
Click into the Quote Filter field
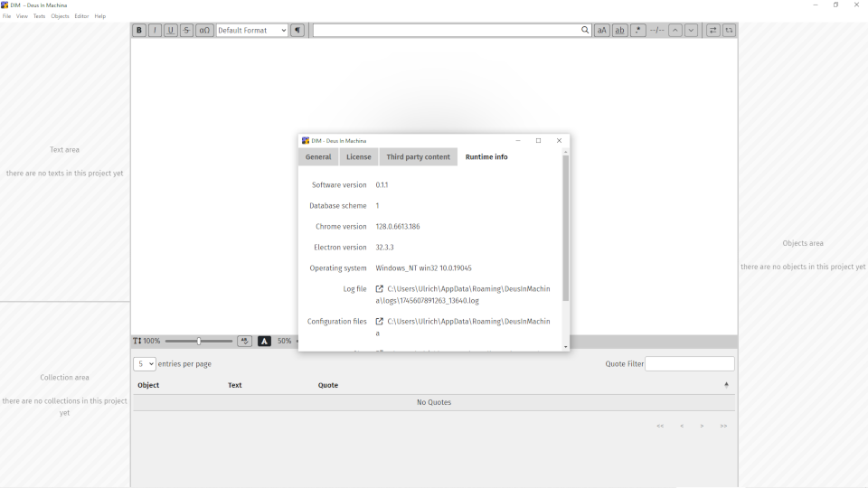(x=690, y=363)
